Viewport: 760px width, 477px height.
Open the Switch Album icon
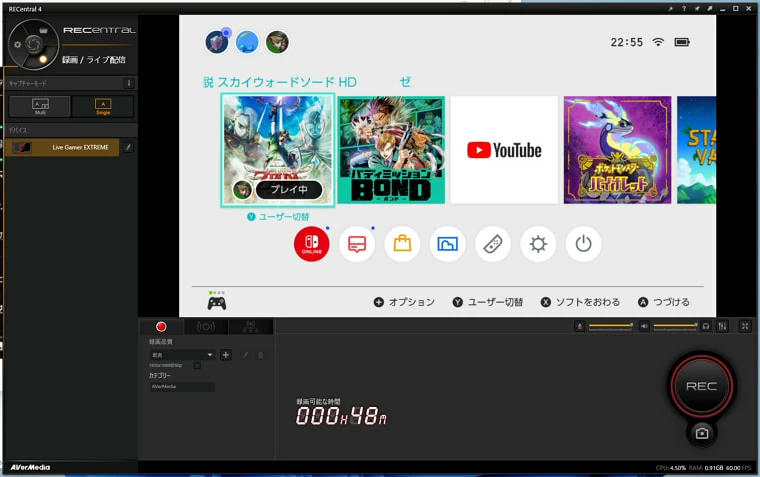[x=447, y=244]
